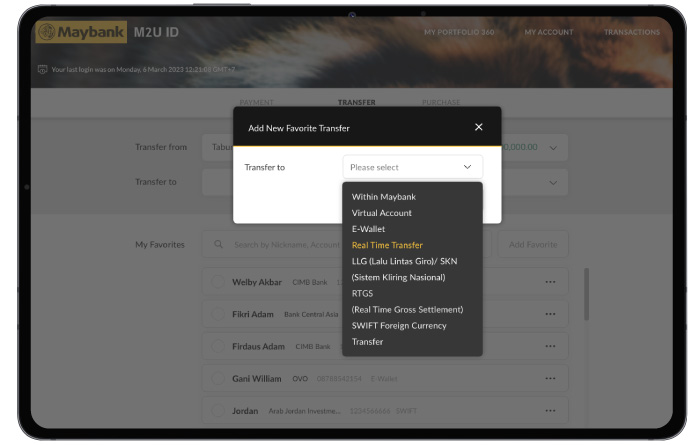700x445 pixels.
Task: Open more options for Gani William
Action: click(550, 378)
